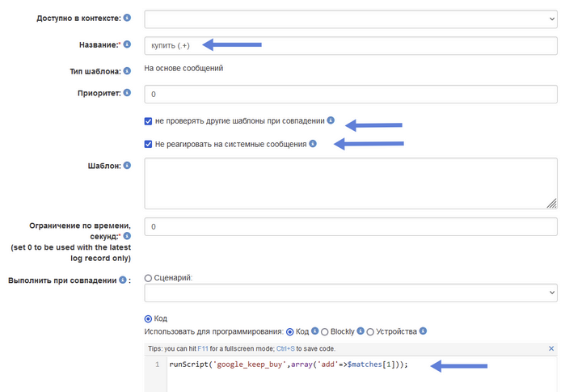Click info icon beside Название label
Screen dimensions: 565x392
[127, 44]
